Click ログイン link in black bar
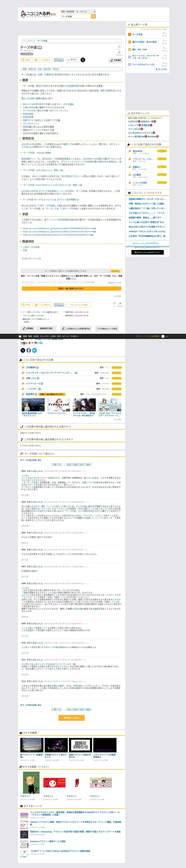The image size is (186, 868). (x=139, y=336)
